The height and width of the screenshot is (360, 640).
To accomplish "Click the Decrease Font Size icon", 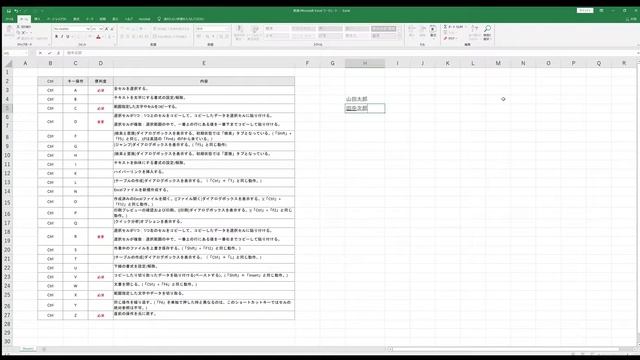I will pos(112,29).
